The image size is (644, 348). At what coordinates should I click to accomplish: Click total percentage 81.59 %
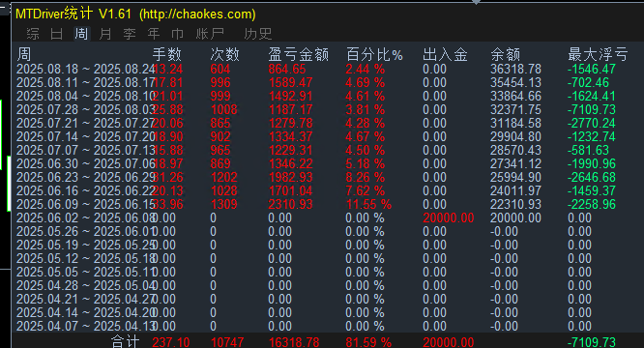[x=368, y=342]
